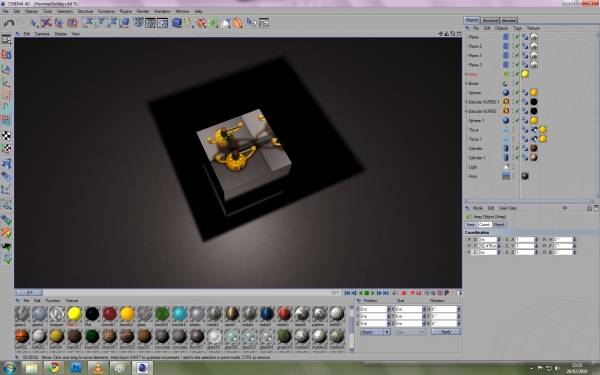Click the Render Active View icon
Screen dimensions: 600x375
138,23
